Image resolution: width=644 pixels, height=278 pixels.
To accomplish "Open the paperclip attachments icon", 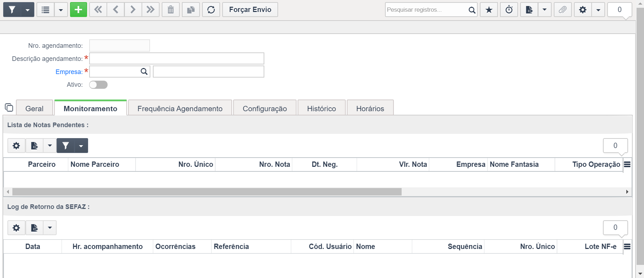I will pos(562,10).
